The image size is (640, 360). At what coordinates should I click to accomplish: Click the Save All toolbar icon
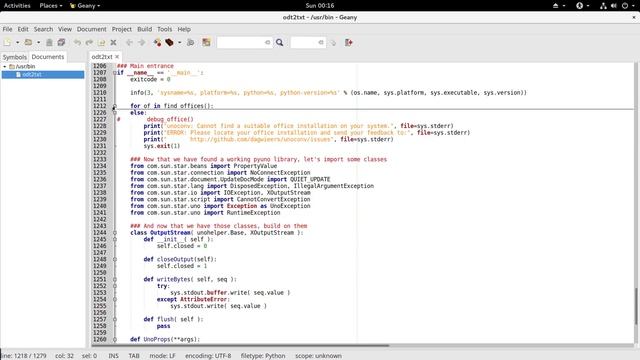(x=61, y=42)
